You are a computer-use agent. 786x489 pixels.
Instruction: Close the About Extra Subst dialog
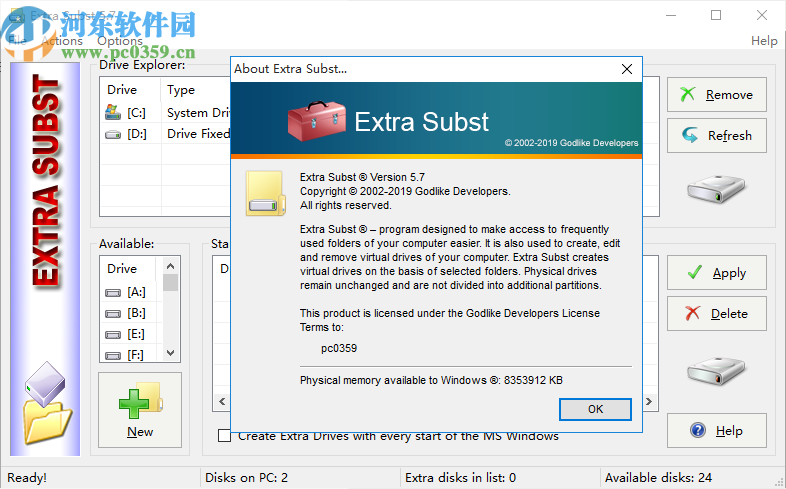point(627,69)
